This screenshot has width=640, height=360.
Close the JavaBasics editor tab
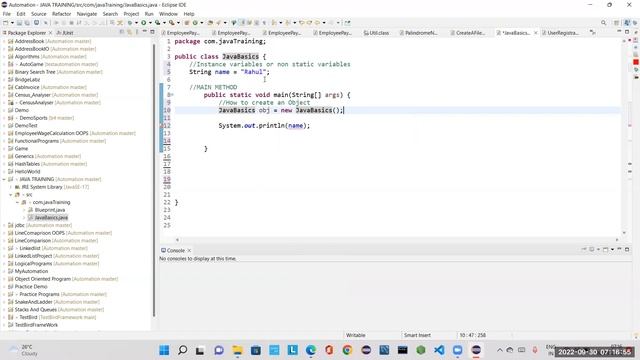tap(536, 33)
